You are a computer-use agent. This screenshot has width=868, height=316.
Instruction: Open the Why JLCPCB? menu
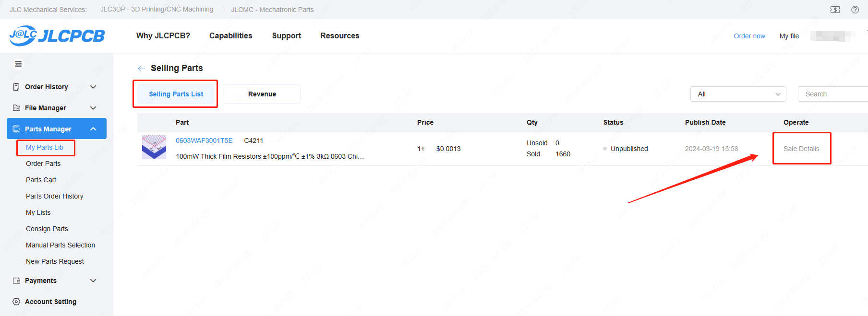click(163, 35)
